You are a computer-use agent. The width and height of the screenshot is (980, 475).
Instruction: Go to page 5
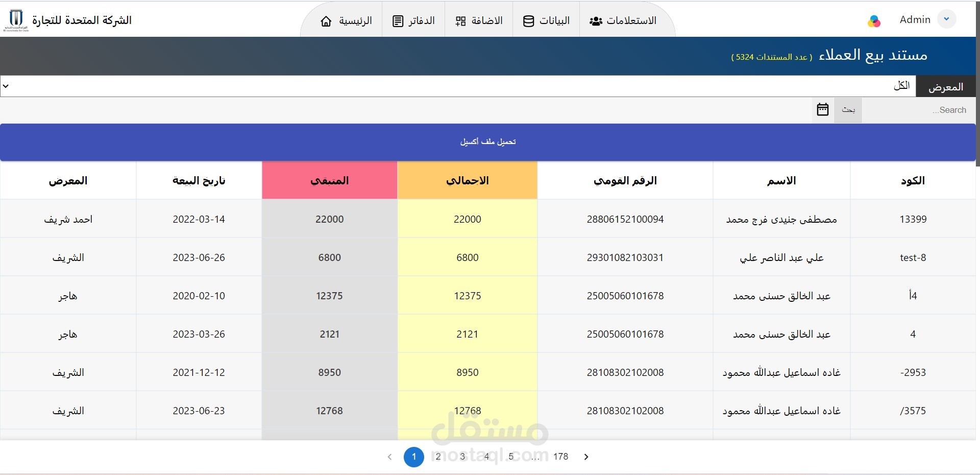511,457
